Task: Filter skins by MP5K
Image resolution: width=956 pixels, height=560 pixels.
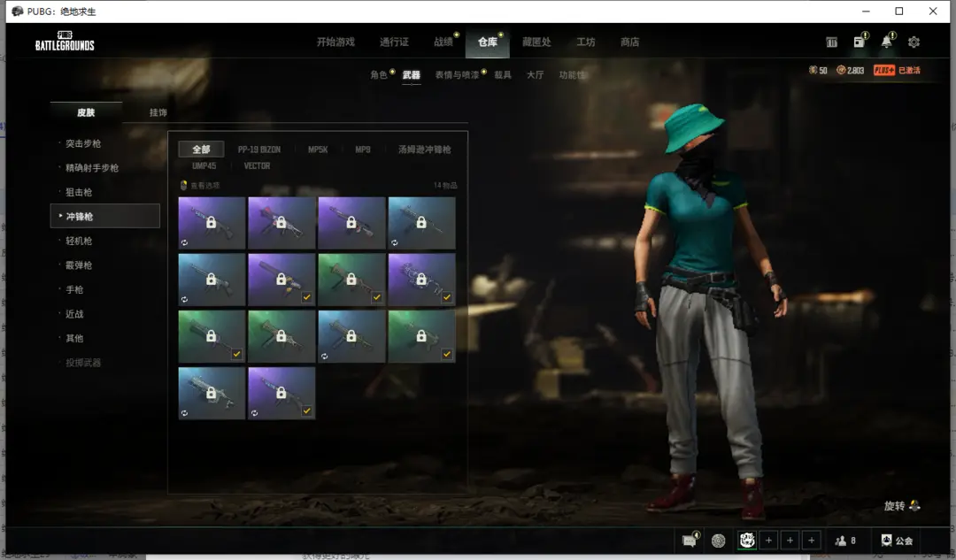Action: tap(318, 150)
